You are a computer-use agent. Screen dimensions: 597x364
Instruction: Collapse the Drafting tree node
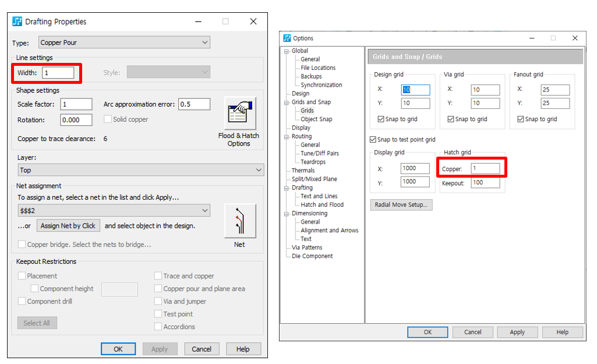[287, 188]
